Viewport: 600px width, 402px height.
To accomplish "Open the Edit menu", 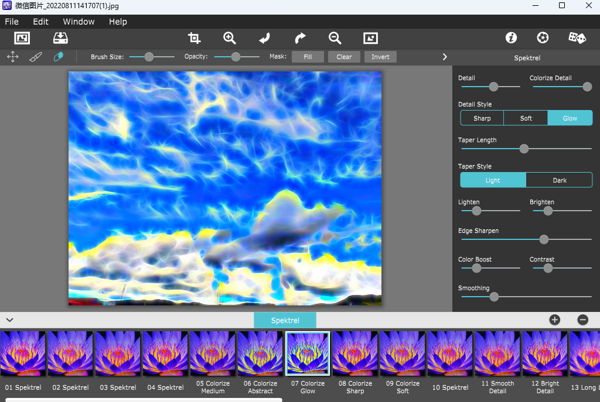I will [40, 21].
